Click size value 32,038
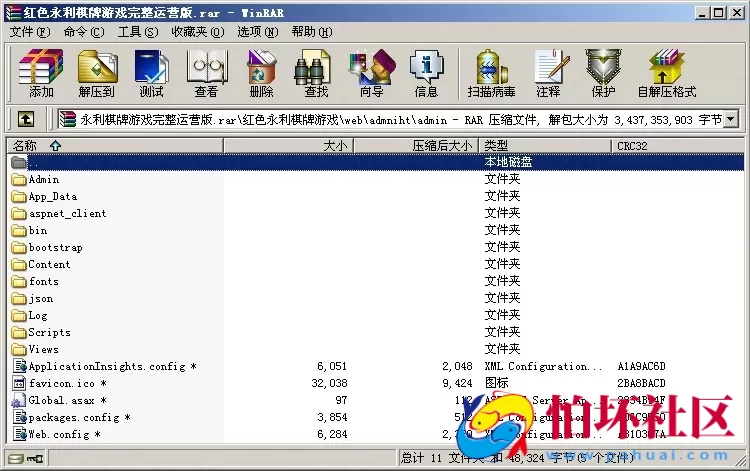 [x=330, y=383]
